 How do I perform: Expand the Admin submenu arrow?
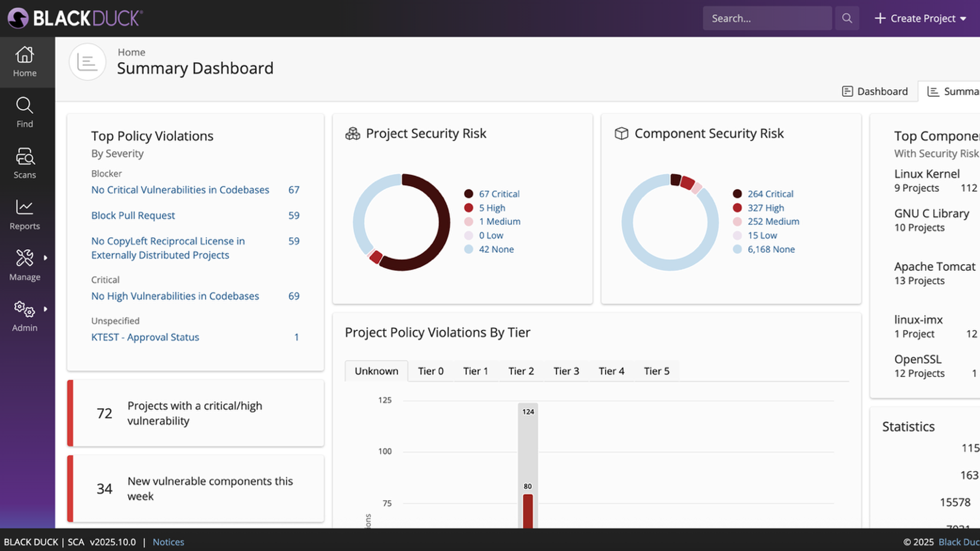pos(45,309)
